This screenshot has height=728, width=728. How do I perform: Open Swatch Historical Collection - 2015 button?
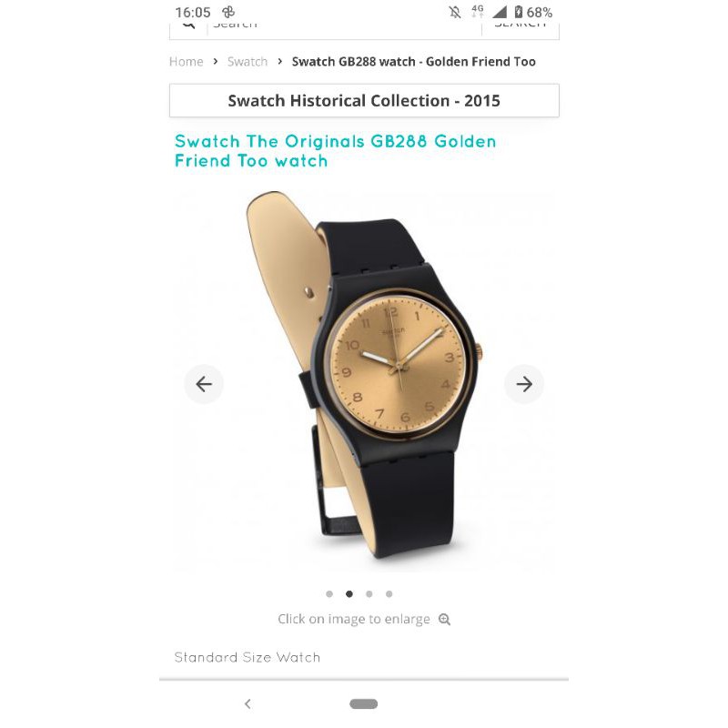coord(364,101)
